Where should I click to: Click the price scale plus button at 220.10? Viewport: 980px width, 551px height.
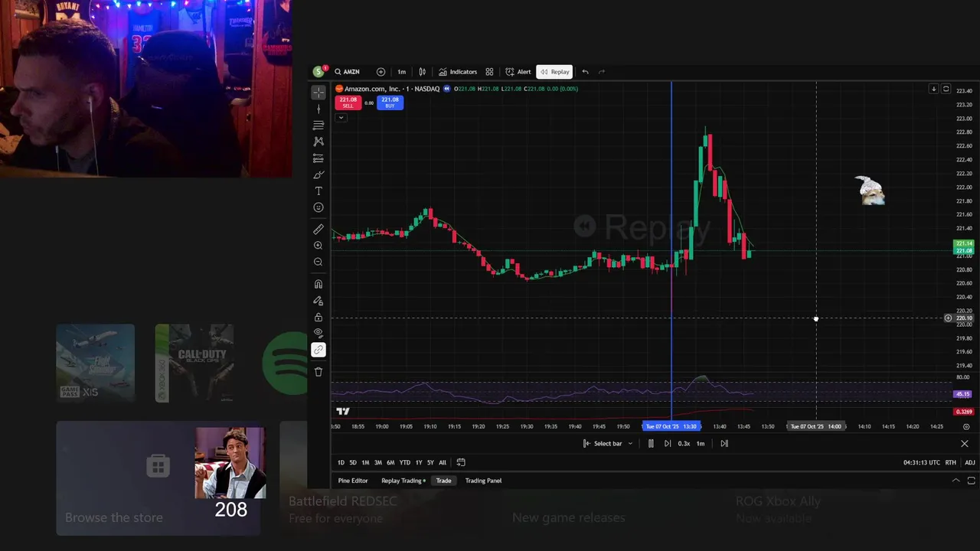948,318
